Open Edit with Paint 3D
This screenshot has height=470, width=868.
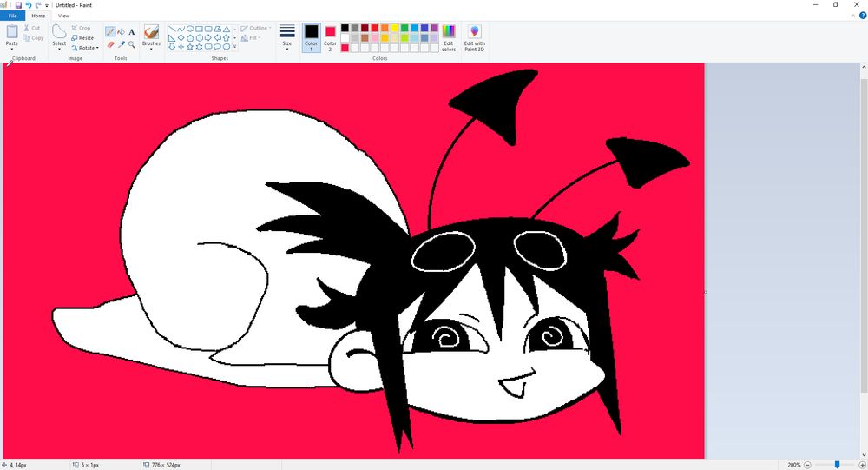tap(475, 38)
